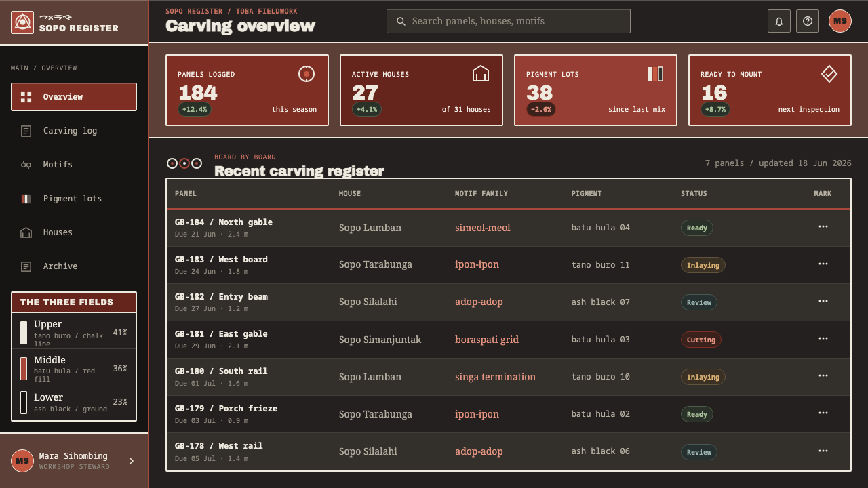Follow the simeol-meol motif link
Viewport: 868px width, 488px height.
(483, 228)
